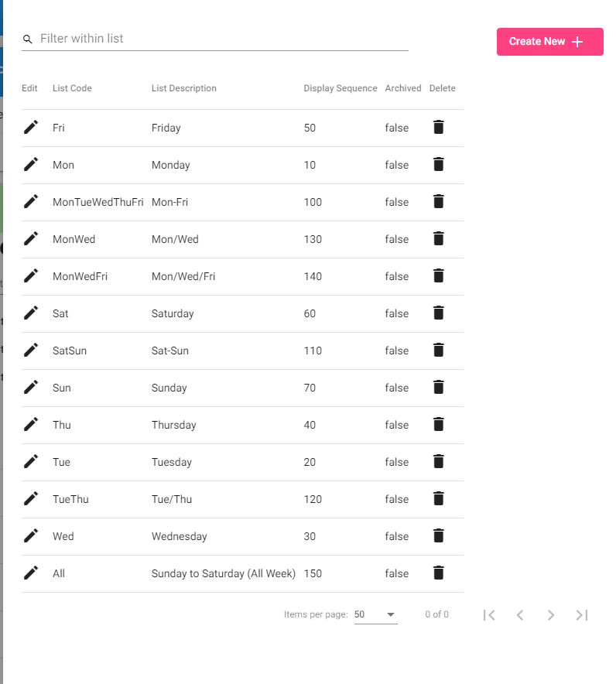
Task: Go to the previous page
Action: coord(520,615)
